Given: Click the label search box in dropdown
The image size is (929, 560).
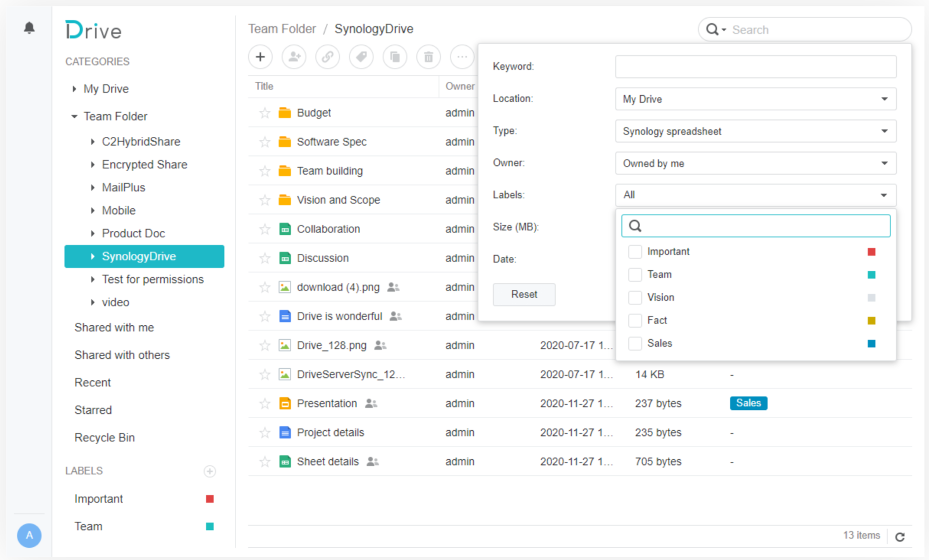Looking at the screenshot, I should pos(755,226).
